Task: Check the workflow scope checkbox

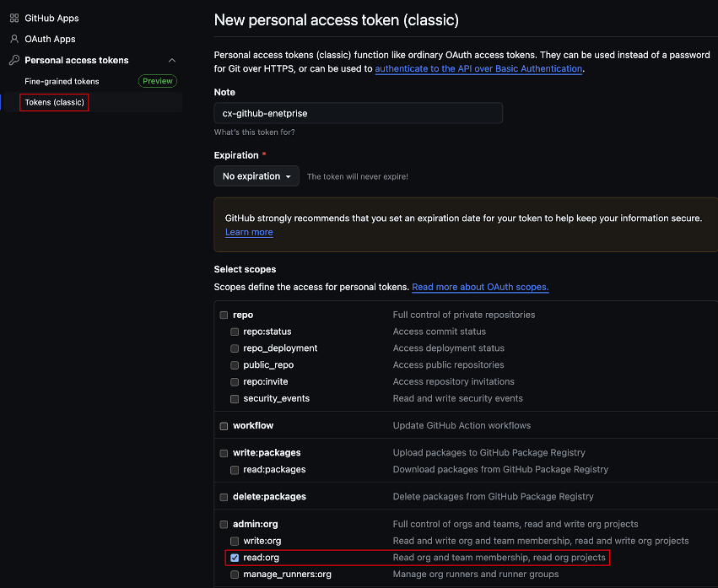Action: (224, 426)
